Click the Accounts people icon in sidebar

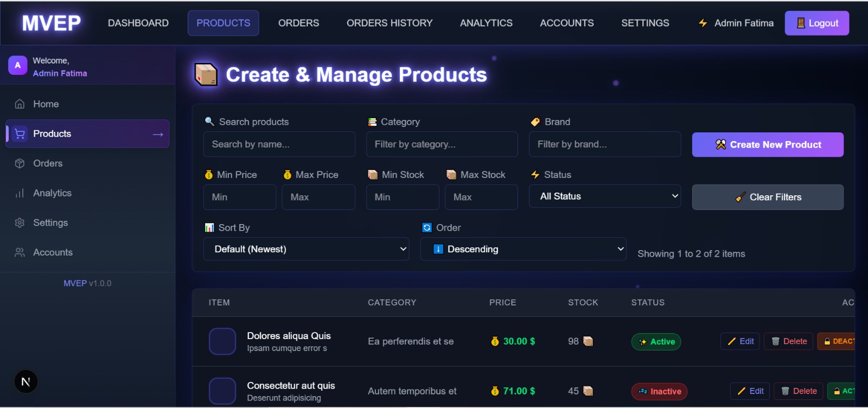coord(20,252)
